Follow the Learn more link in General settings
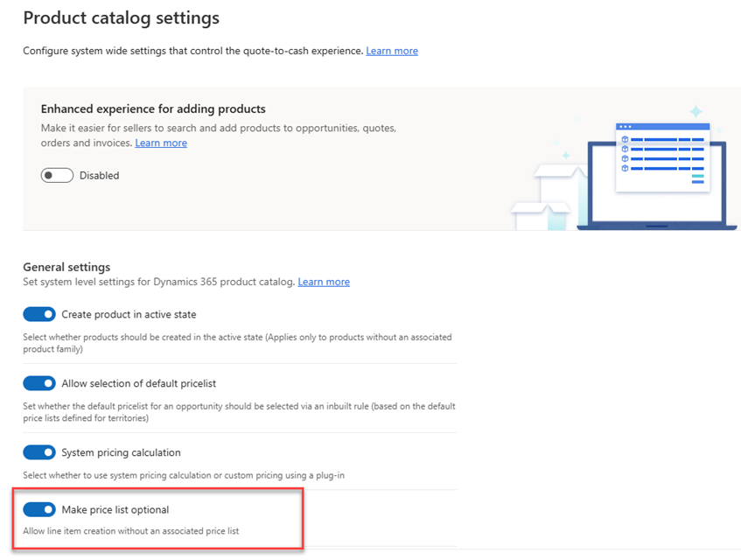Viewport: 741px width, 560px height. pos(324,282)
